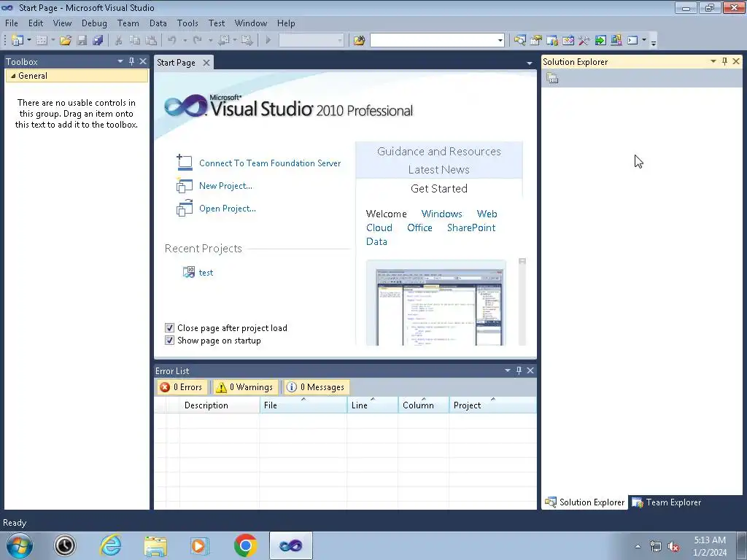
Task: Click the Find in Files binoculars icon
Action: coord(359,41)
